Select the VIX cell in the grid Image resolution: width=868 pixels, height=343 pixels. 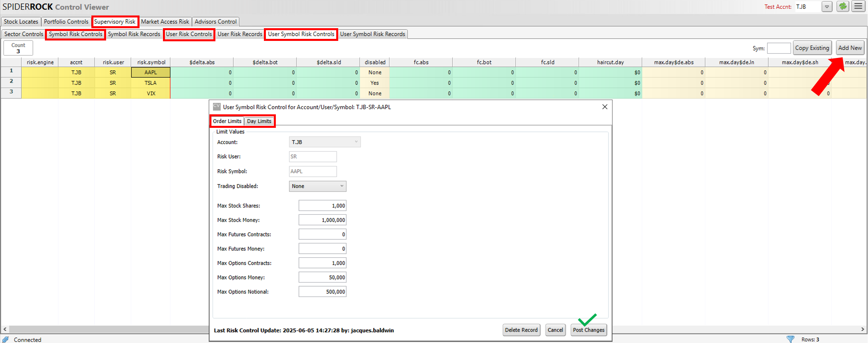[x=151, y=93]
